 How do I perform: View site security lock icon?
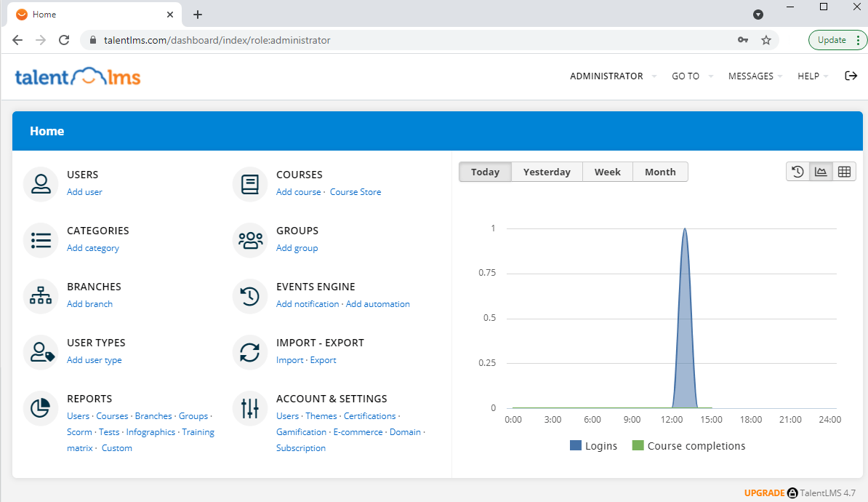click(93, 40)
